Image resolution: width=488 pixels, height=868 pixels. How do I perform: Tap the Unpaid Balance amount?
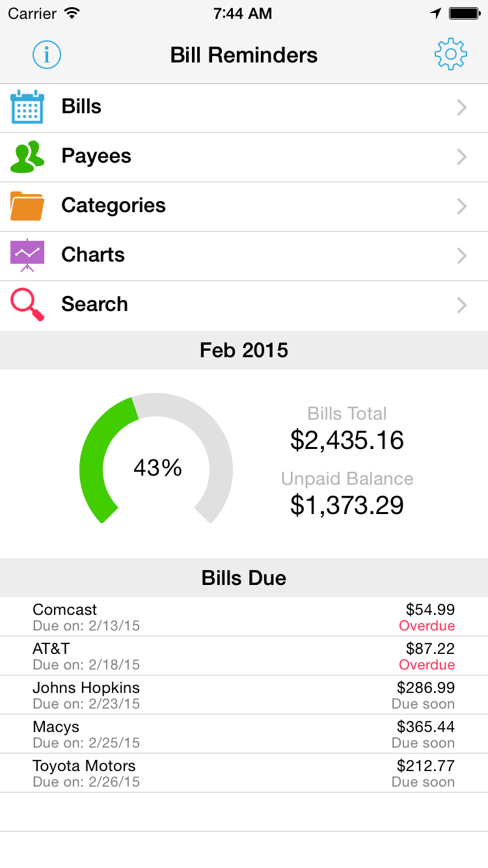click(x=347, y=505)
